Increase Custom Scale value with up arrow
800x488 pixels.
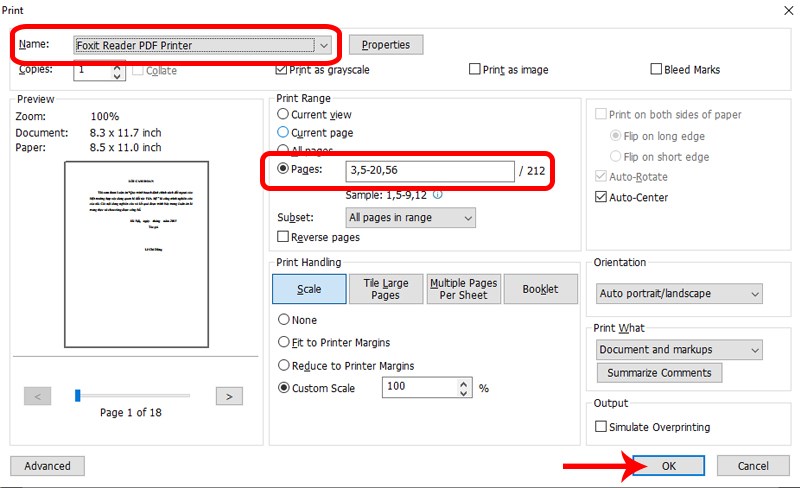click(462, 382)
